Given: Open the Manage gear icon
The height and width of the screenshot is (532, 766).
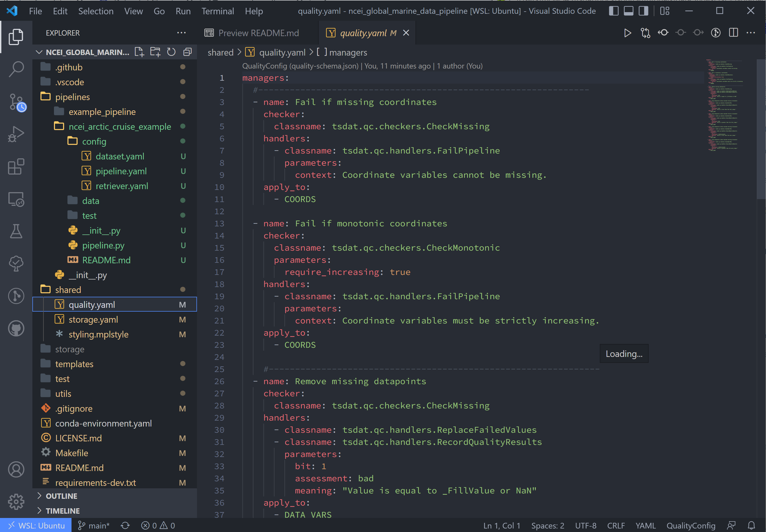Looking at the screenshot, I should click(16, 502).
